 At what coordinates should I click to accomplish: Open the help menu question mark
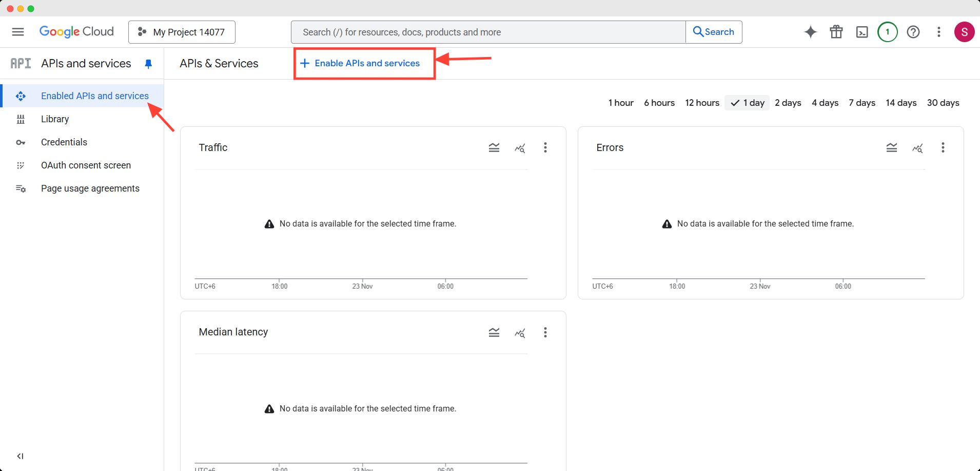(913, 31)
